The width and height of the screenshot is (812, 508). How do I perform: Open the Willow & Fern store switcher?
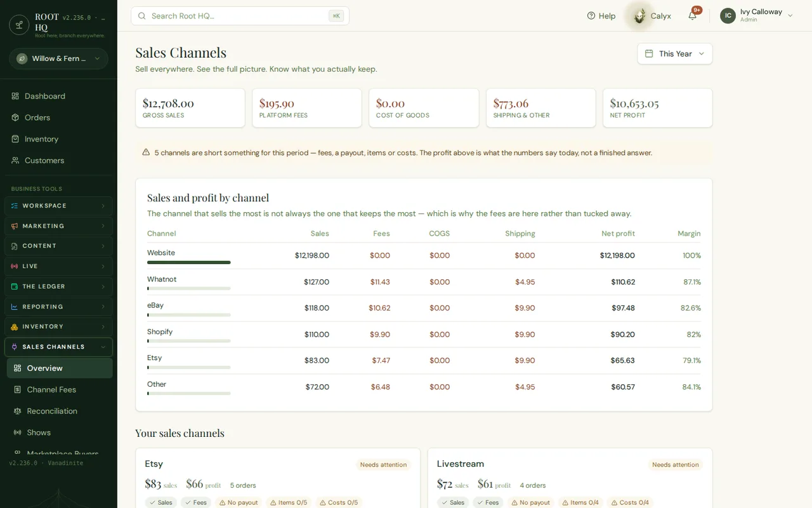[x=58, y=58]
